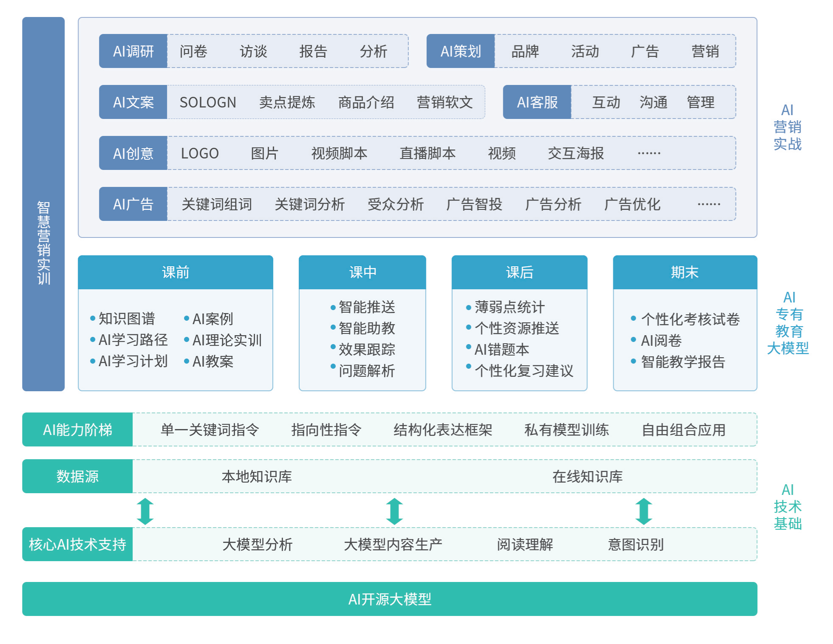Click the ellipsis after 交互海报
The width and height of the screenshot is (833, 644).
click(649, 153)
